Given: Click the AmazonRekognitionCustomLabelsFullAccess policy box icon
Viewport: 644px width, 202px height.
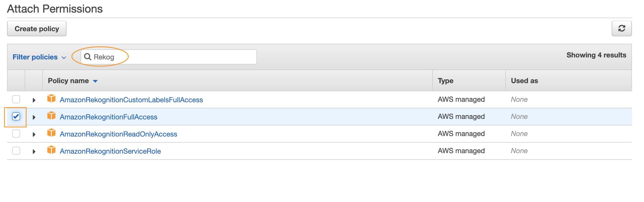Looking at the screenshot, I should tap(51, 98).
